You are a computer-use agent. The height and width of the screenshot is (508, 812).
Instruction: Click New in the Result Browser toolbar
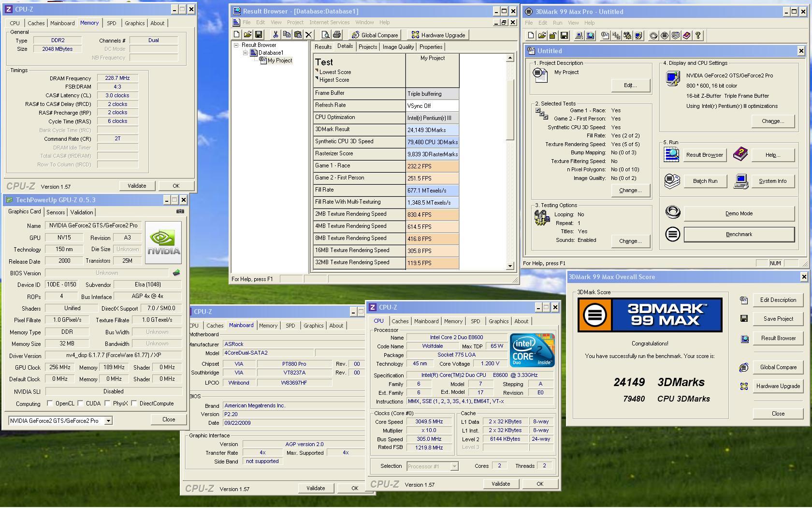point(236,35)
